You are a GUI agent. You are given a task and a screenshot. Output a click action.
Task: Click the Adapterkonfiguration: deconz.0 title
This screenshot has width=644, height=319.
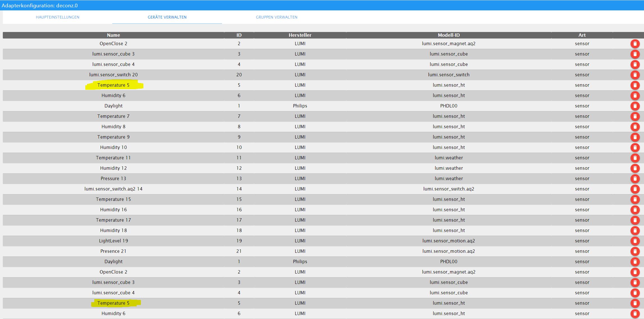[40, 5]
